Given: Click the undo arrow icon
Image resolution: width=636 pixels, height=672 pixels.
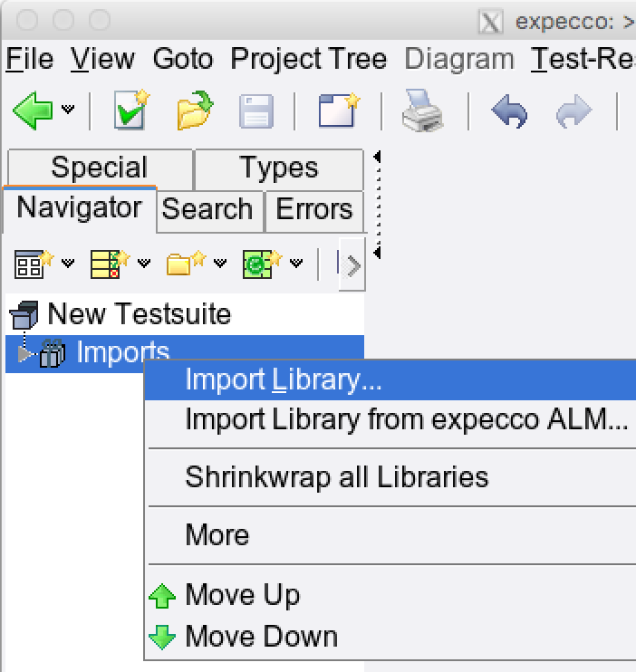Looking at the screenshot, I should pyautogui.click(x=510, y=112).
